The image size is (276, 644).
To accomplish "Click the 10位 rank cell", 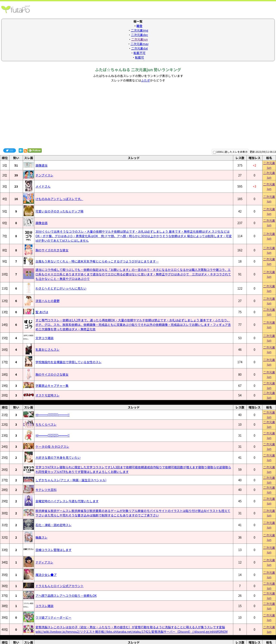I will click(x=5, y=274).
